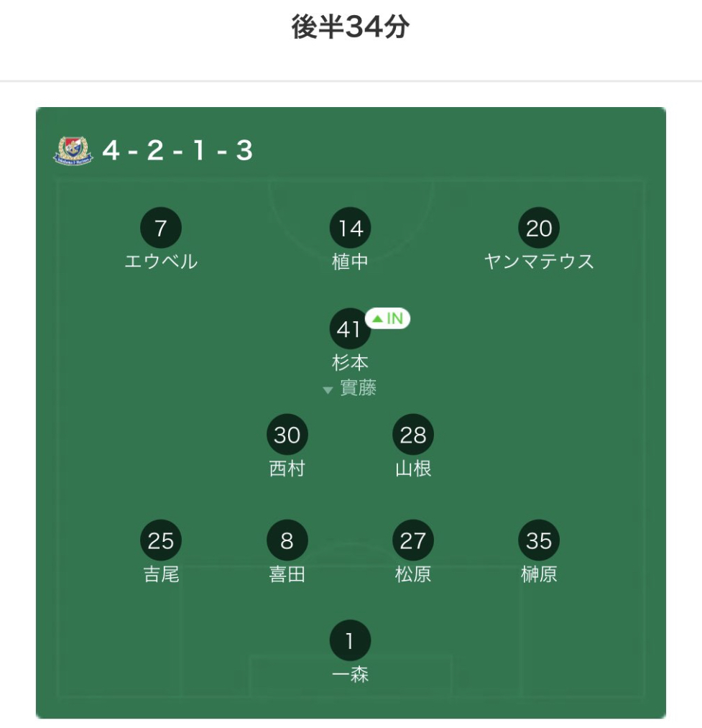Choose goalkeeper number 1 一森 badge

tap(350, 640)
